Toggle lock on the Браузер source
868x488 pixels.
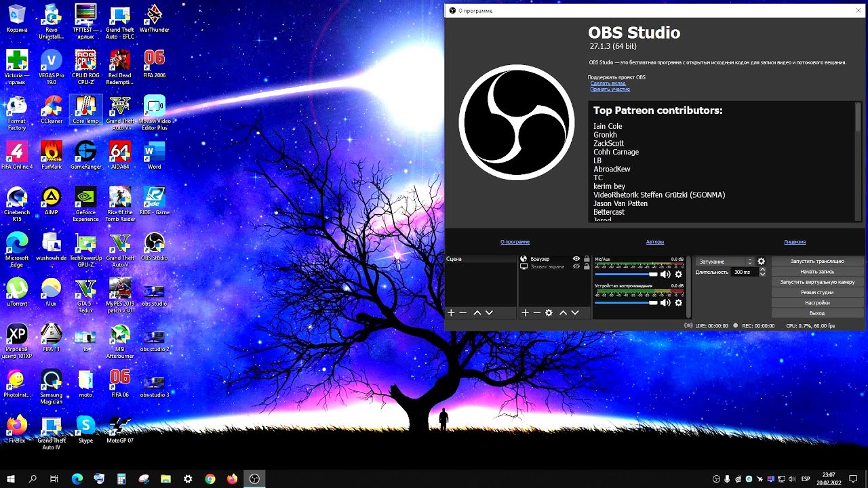(587, 259)
